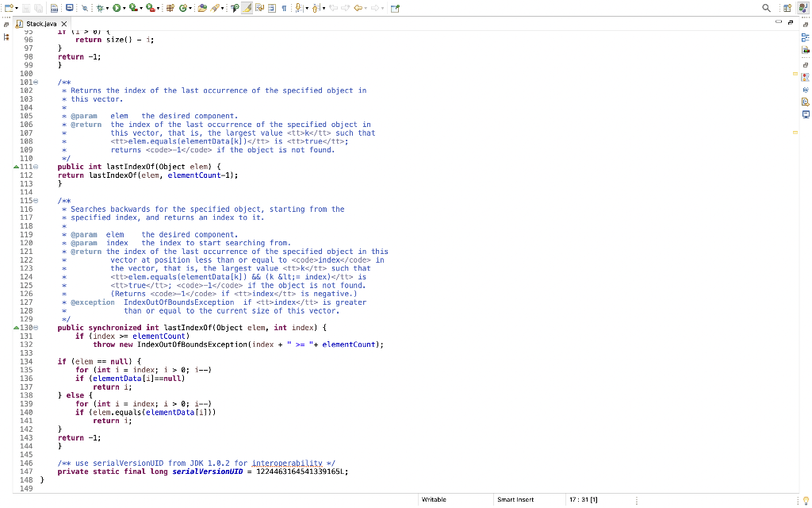The width and height of the screenshot is (812, 508).
Task: Collapse the comment fold at line 115
Action: (x=36, y=201)
